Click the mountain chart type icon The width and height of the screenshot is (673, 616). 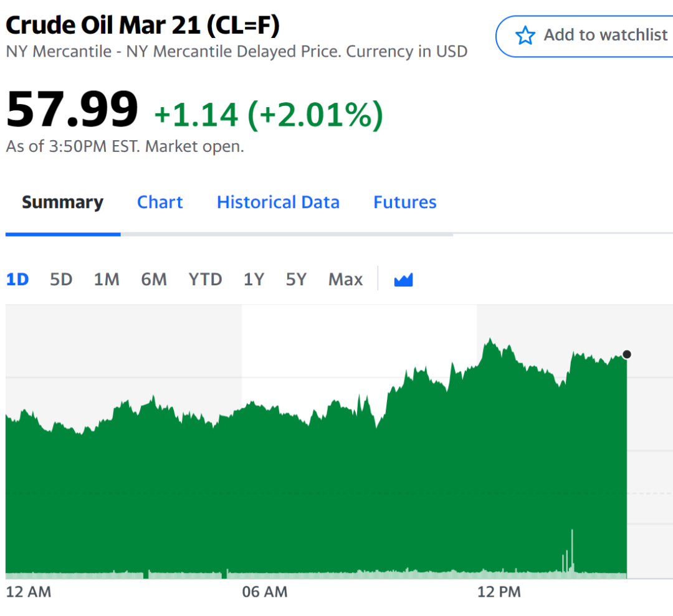click(404, 280)
